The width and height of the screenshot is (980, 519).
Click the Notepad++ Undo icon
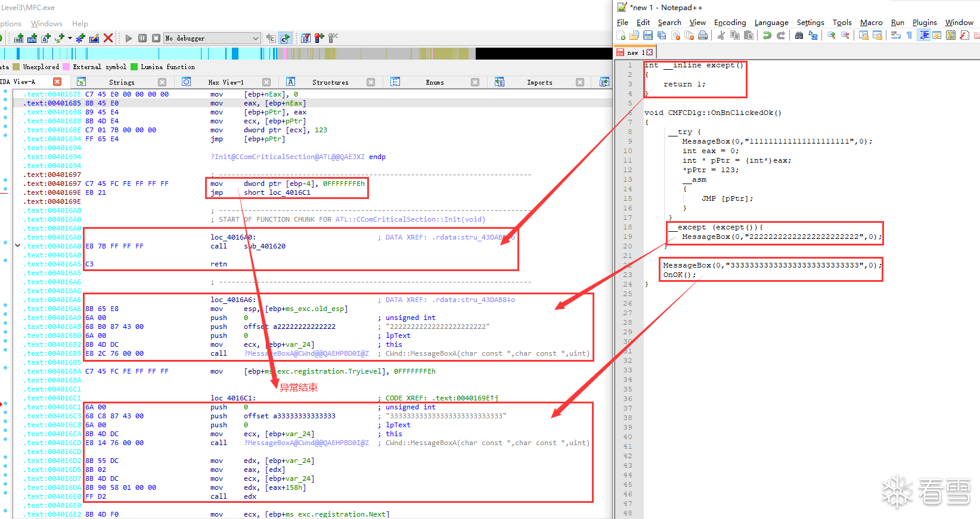click(767, 35)
